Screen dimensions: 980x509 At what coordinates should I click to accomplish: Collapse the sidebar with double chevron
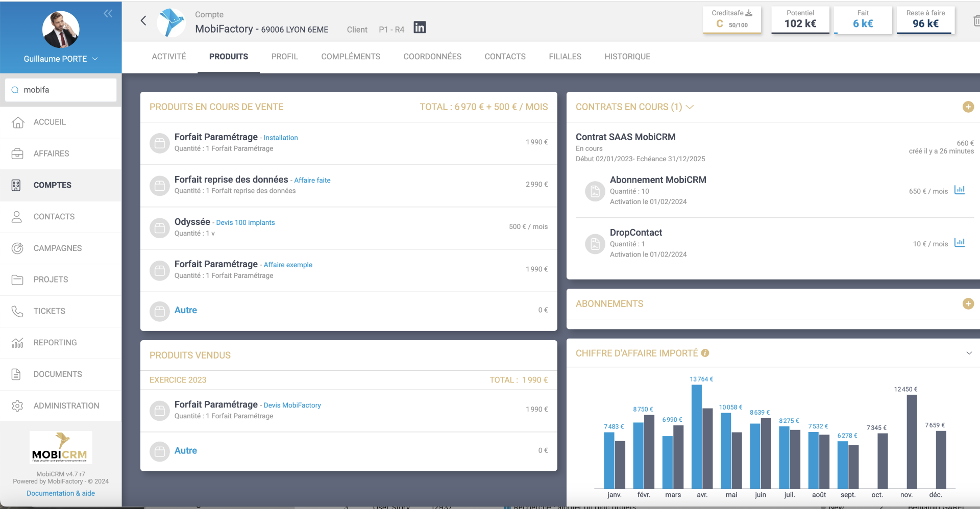[108, 14]
